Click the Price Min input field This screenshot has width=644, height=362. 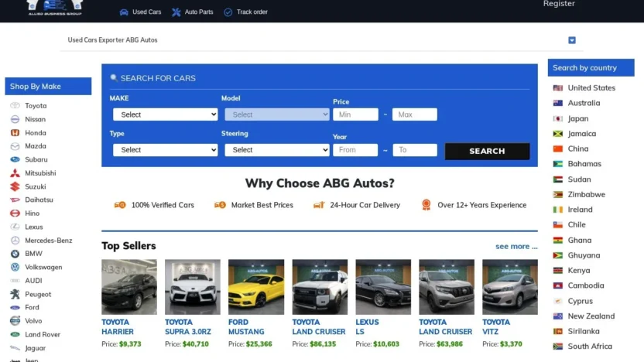[x=355, y=114]
